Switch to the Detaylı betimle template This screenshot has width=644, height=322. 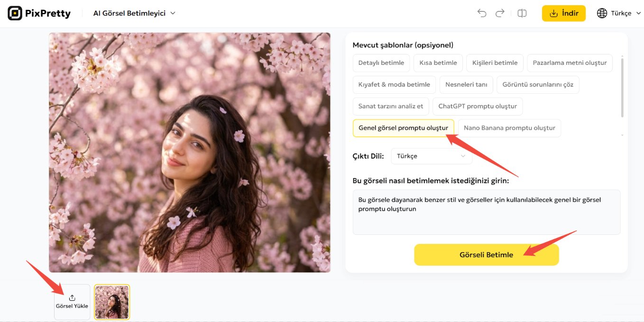pos(381,63)
